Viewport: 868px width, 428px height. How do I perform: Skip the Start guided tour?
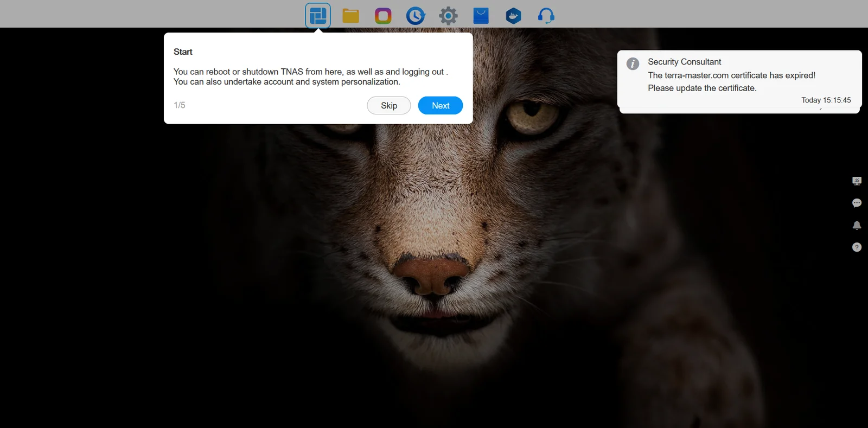[388, 105]
